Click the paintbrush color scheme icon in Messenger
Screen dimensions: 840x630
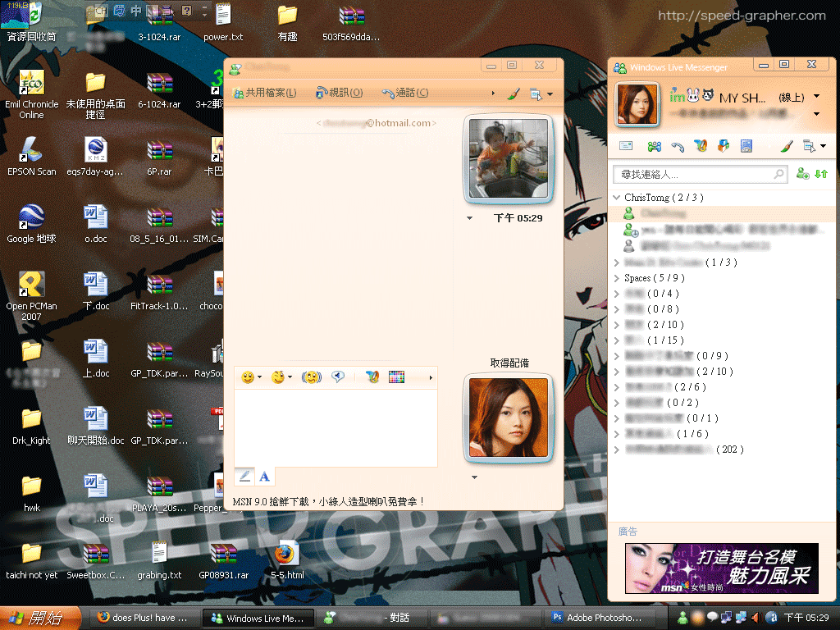tap(785, 146)
